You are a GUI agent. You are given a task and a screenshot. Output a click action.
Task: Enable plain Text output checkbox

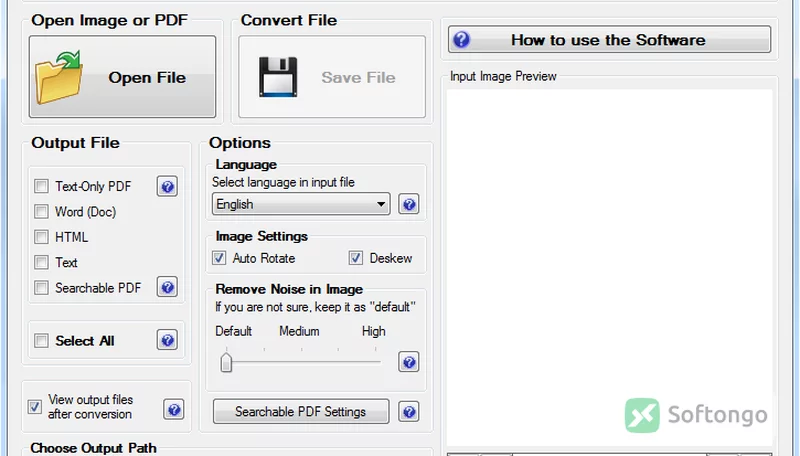(x=41, y=262)
